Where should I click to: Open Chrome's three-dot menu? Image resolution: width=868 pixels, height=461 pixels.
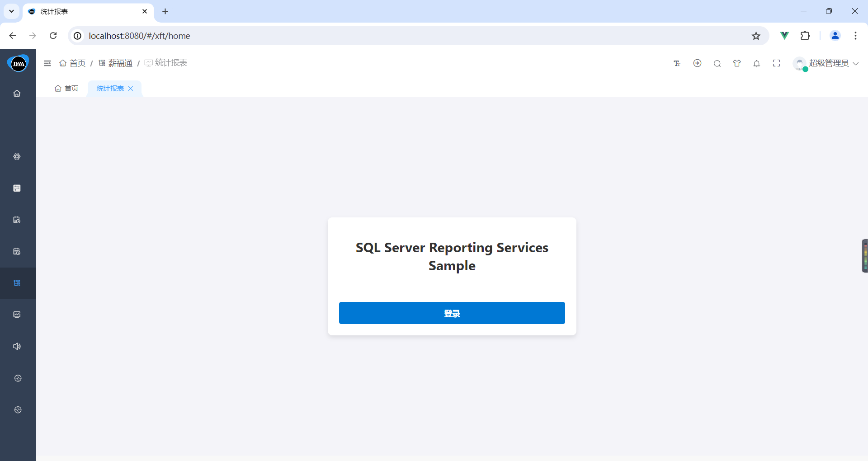(x=855, y=36)
